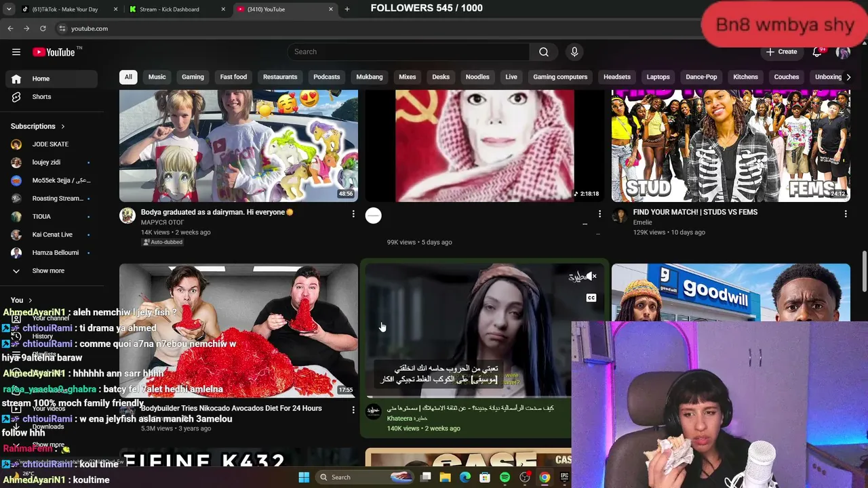Image resolution: width=868 pixels, height=488 pixels.
Task: Unmute the Khateera video preview
Action: pyautogui.click(x=591, y=277)
